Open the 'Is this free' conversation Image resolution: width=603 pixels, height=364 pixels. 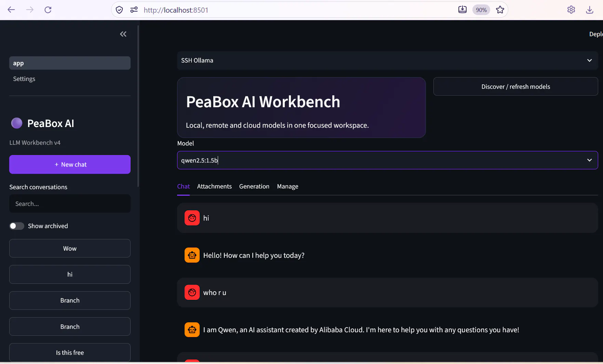pos(70,352)
